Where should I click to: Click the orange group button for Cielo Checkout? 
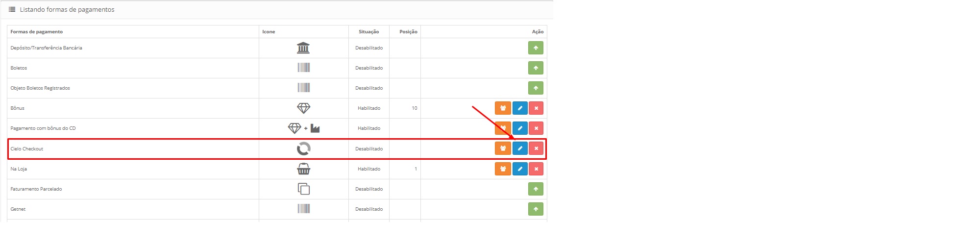[x=503, y=148]
